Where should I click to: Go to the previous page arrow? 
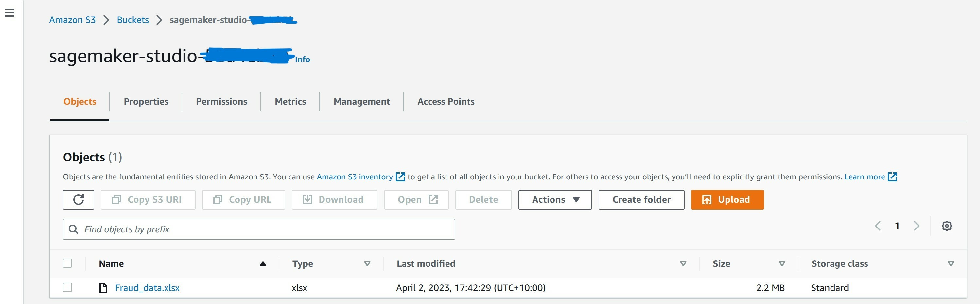click(x=878, y=226)
